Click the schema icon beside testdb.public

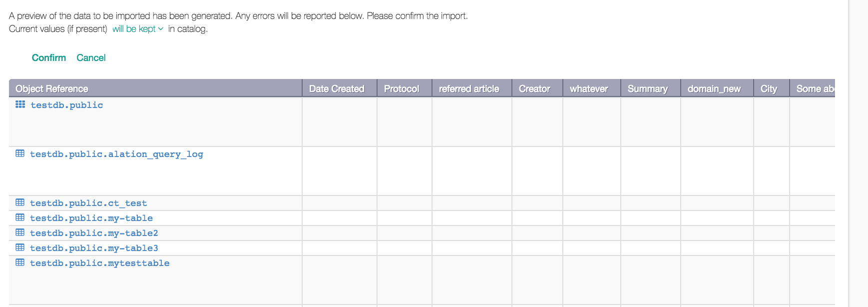click(20, 104)
